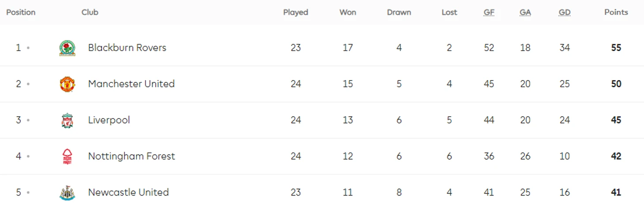Click the GF column header abbreviation
Screen dimensions: 644x210
489,12
